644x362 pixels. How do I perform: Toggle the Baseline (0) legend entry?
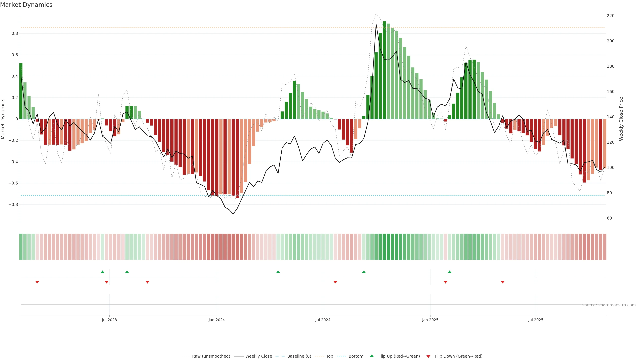[299, 356]
